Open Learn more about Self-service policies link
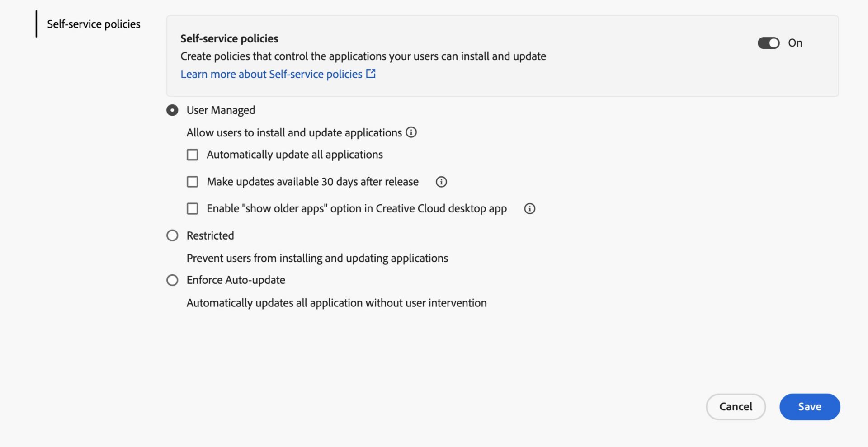The width and height of the screenshot is (868, 447). pyautogui.click(x=271, y=74)
